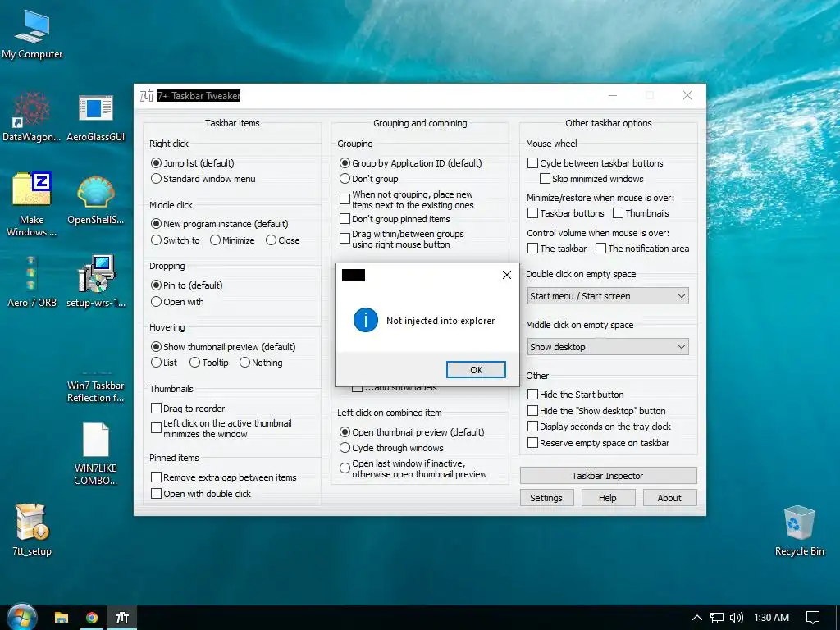Viewport: 840px width, 630px height.
Task: Close the 'Not injected into explorer' dialog
Action: 506,275
